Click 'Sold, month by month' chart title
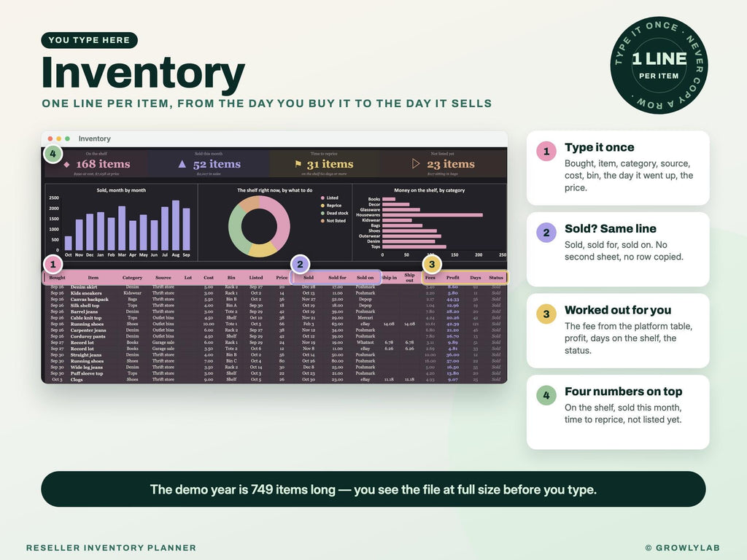 pos(122,190)
